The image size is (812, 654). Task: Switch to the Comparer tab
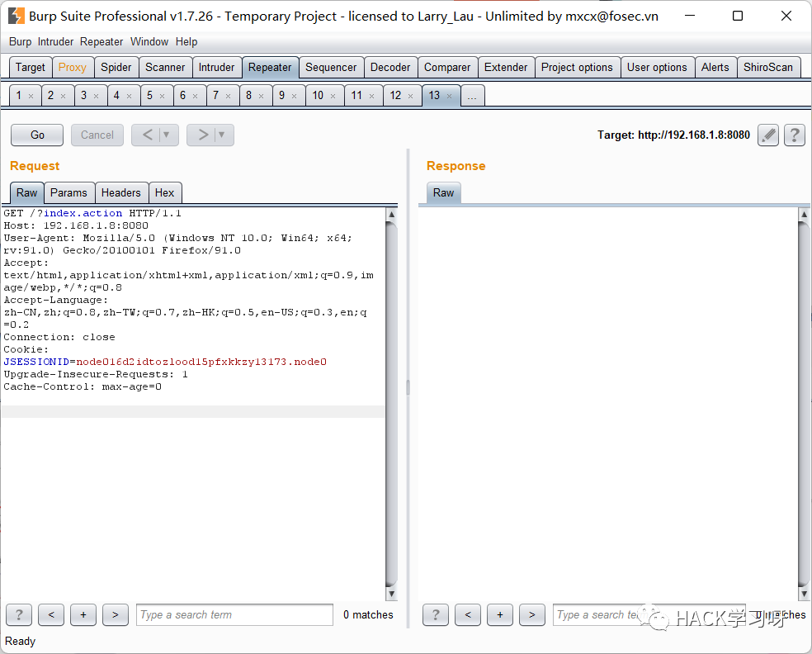pyautogui.click(x=447, y=68)
